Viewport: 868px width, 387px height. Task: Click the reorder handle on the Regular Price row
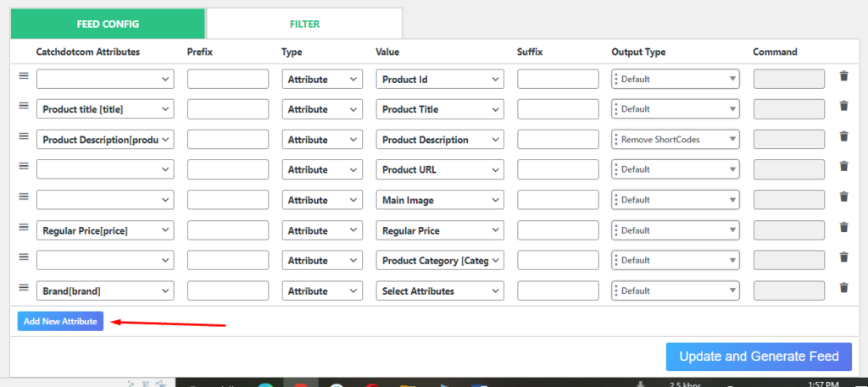pos(24,227)
